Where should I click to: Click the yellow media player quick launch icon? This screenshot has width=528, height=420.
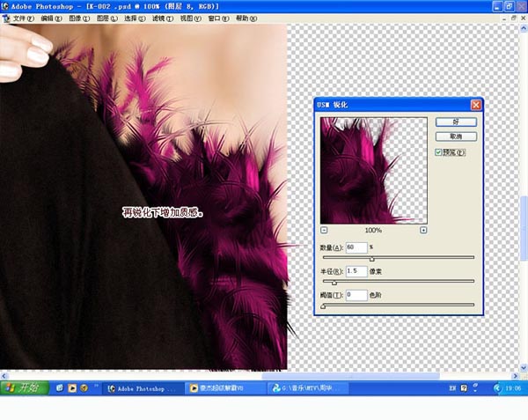point(72,388)
